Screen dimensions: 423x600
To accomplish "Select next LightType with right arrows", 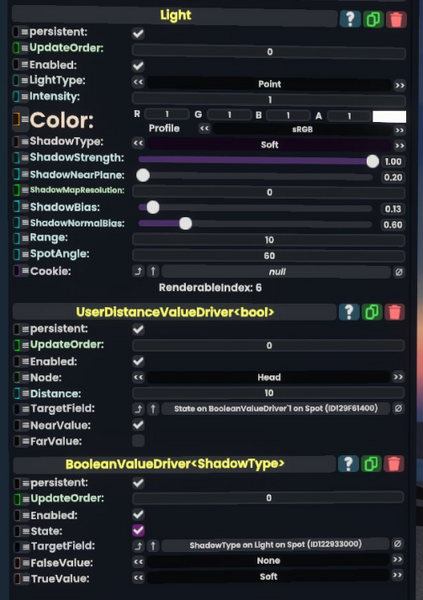I will [400, 85].
